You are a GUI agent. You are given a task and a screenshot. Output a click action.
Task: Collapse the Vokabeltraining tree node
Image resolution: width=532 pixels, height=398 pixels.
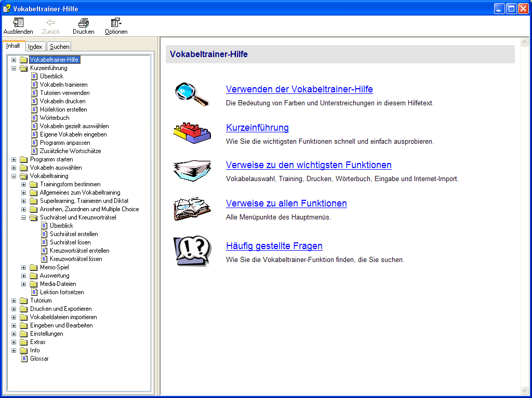(x=14, y=176)
